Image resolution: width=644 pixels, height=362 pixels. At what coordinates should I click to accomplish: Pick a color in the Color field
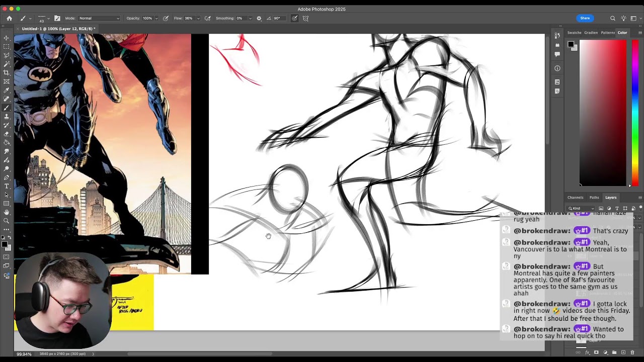click(x=603, y=113)
